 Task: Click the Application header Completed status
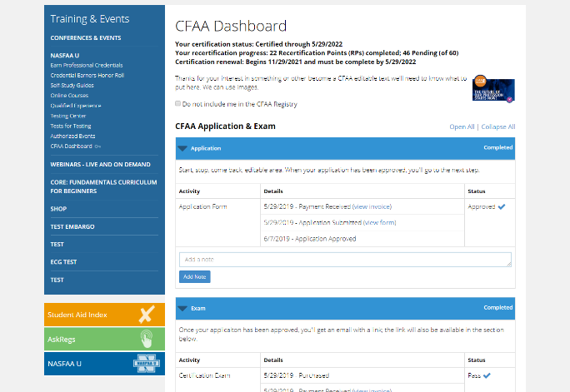[x=498, y=147]
